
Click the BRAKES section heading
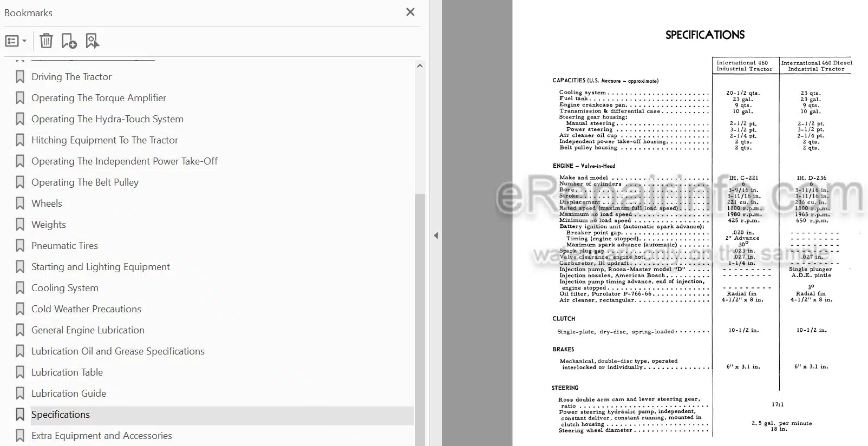563,350
